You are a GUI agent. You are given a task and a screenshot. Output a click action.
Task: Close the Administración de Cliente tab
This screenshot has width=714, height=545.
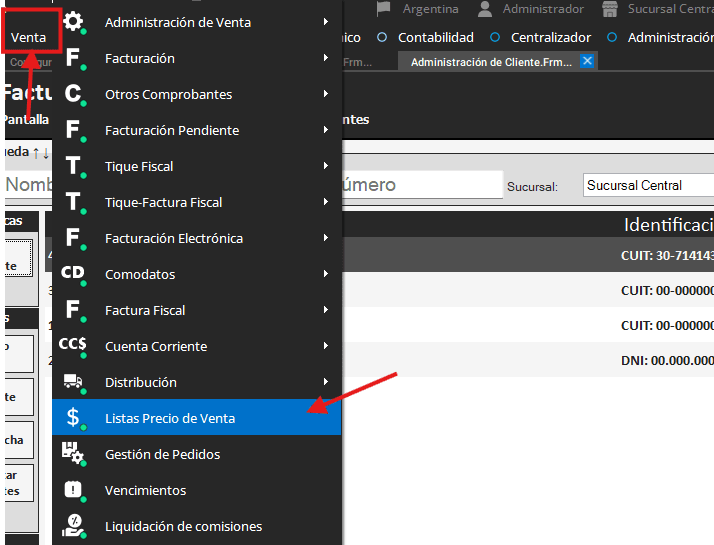[588, 61]
